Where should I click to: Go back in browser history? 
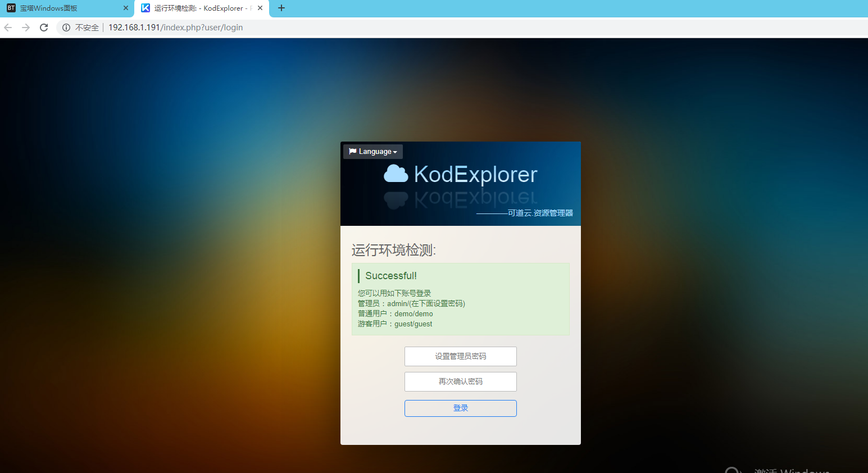coord(8,28)
